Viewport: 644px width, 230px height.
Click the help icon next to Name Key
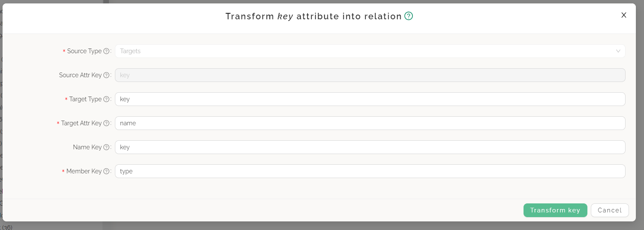coord(106,147)
